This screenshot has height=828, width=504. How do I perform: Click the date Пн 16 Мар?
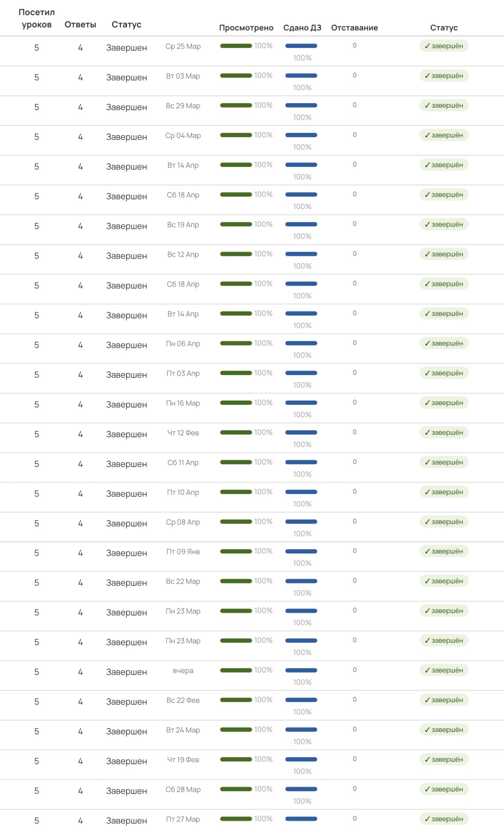coord(183,403)
